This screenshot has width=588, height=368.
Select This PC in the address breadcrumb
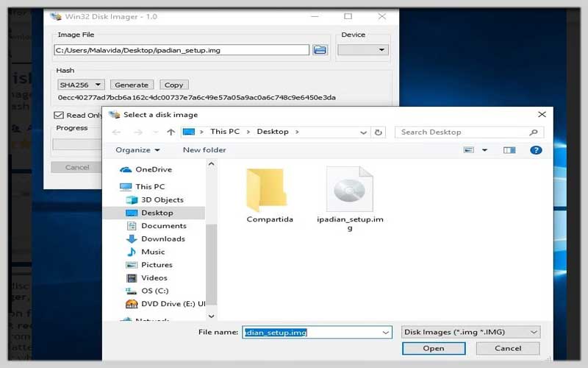225,132
